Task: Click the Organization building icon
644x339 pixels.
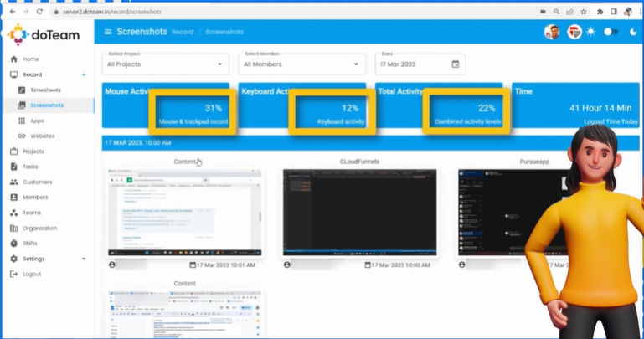Action: click(x=14, y=229)
